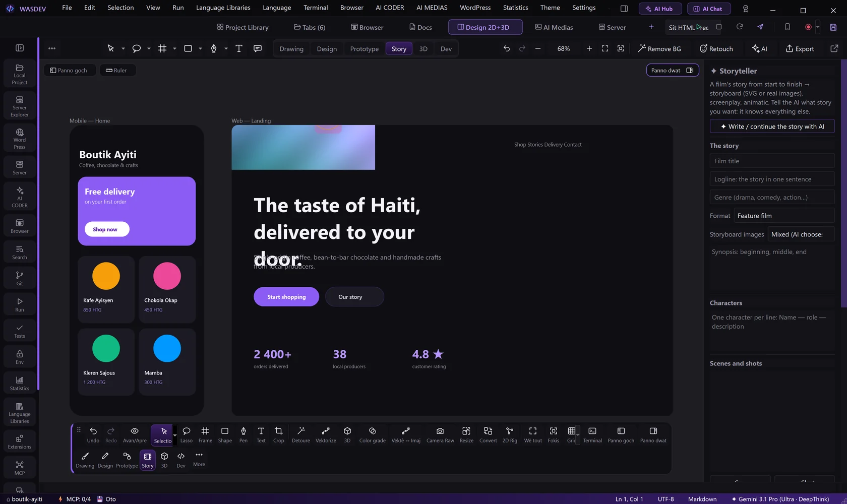The image size is (847, 504).
Task: Open the Tests sidebar panel
Action: 20,331
